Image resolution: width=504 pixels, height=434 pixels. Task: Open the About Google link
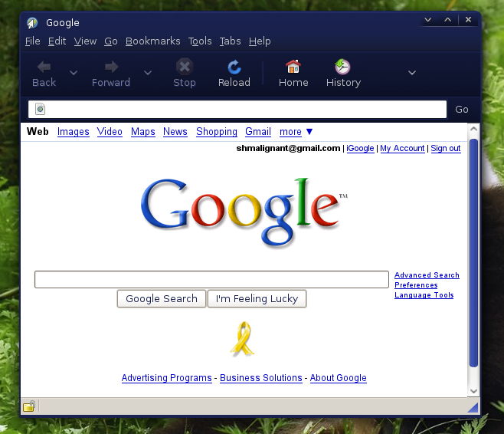pyautogui.click(x=338, y=378)
